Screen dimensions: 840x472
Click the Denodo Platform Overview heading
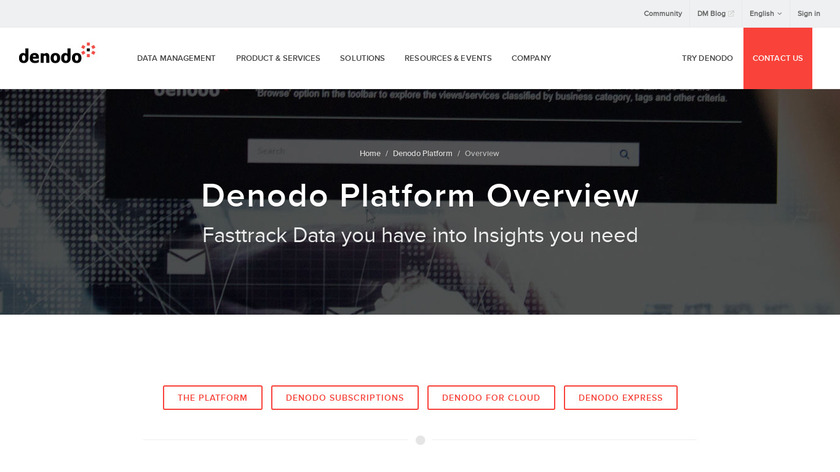[x=420, y=196]
